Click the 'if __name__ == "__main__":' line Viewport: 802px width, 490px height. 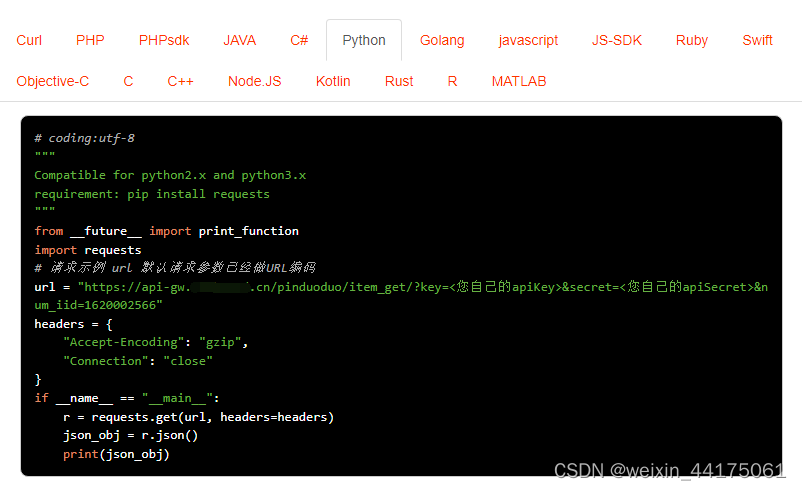click(x=127, y=398)
